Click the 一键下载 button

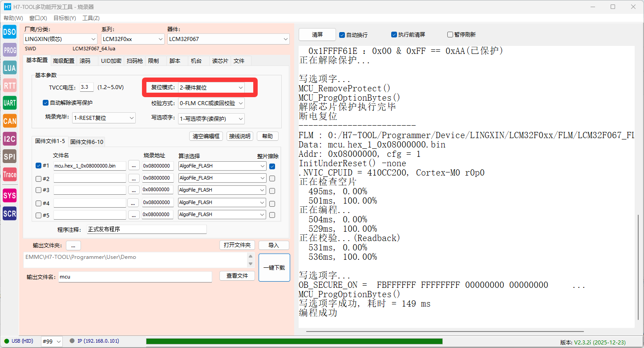[x=274, y=268]
